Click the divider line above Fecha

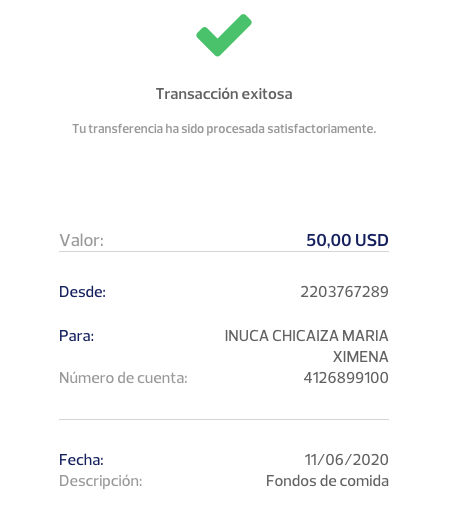tap(224, 419)
